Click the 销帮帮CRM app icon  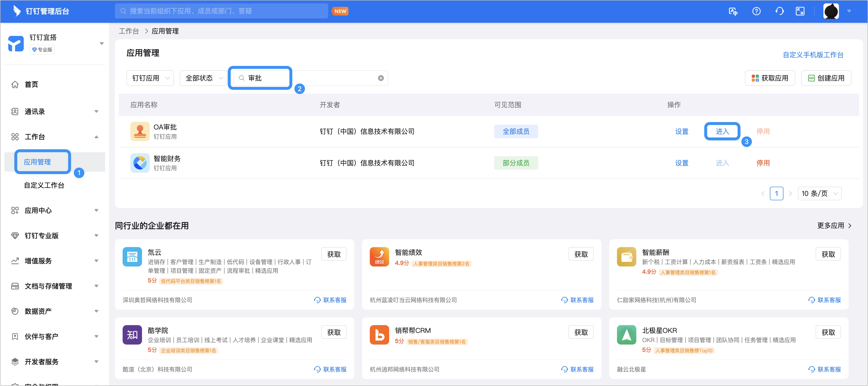(379, 334)
